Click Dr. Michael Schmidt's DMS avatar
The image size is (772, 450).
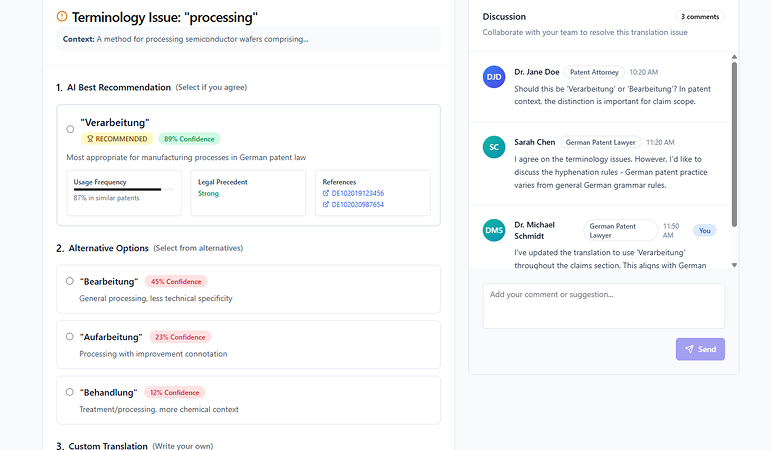[x=494, y=230]
